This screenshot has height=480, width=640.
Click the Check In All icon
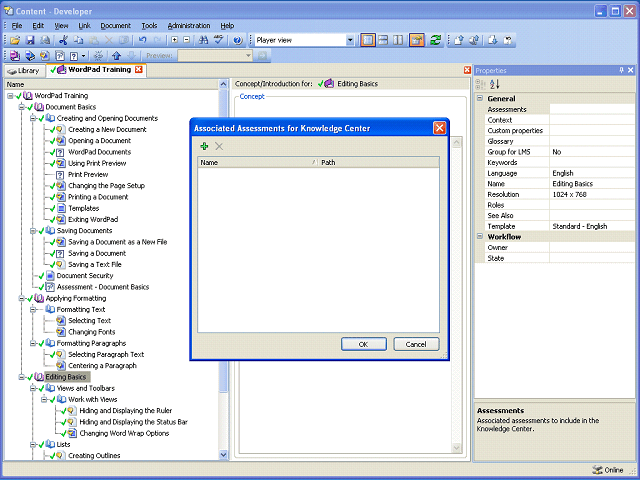point(474,40)
